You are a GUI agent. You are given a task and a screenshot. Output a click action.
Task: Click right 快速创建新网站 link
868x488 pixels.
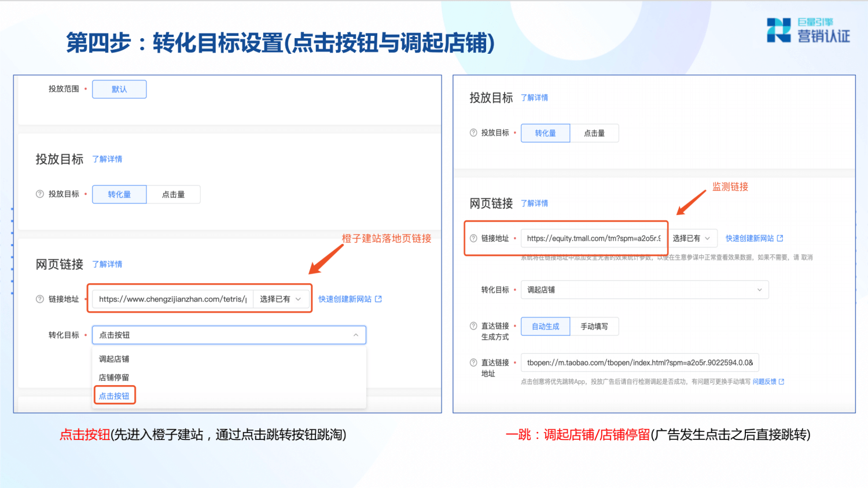[749, 238]
